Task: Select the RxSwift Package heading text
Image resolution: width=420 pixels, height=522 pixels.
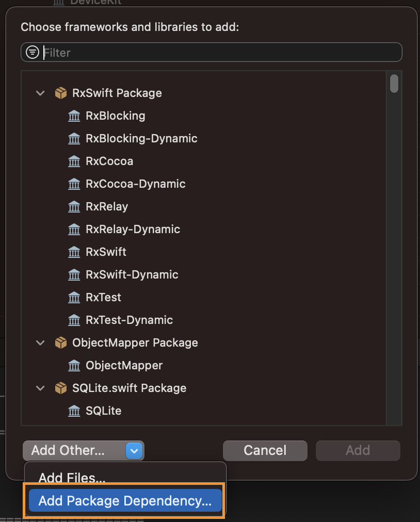Action: coord(117,93)
